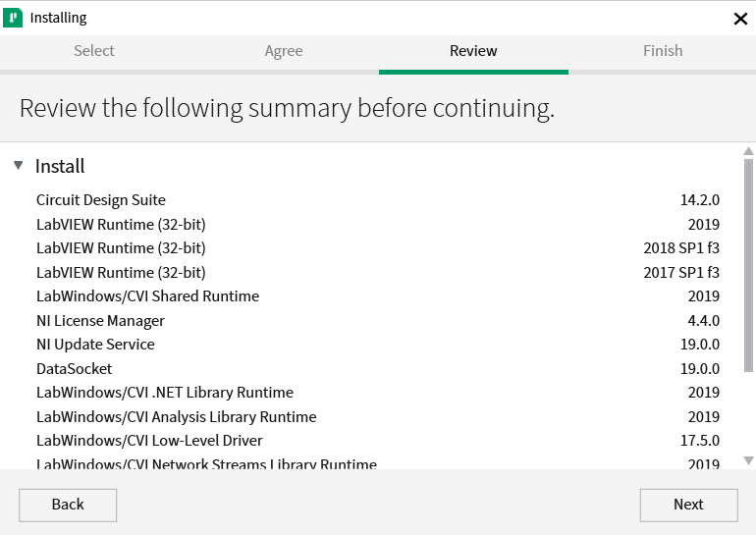Click the green NI installer logo icon
The width and height of the screenshot is (756, 535).
point(13,18)
